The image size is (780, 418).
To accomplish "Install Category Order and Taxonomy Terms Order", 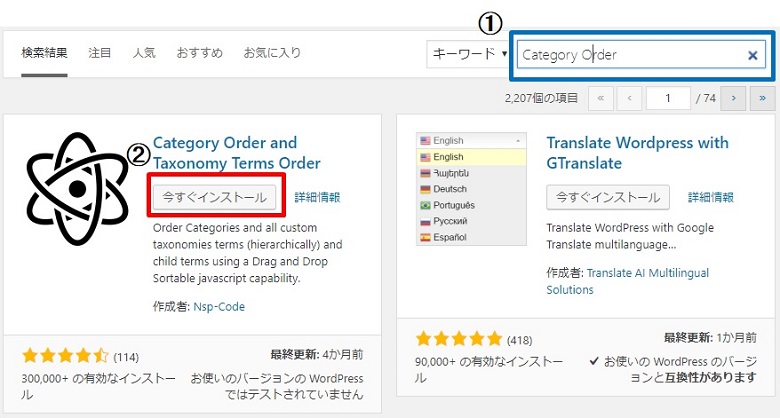I will click(215, 197).
